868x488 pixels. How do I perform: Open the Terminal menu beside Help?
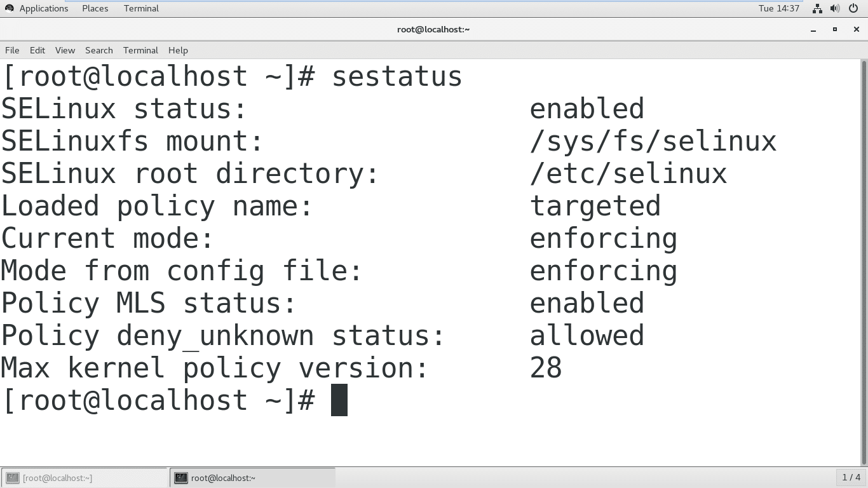pyautogui.click(x=140, y=50)
